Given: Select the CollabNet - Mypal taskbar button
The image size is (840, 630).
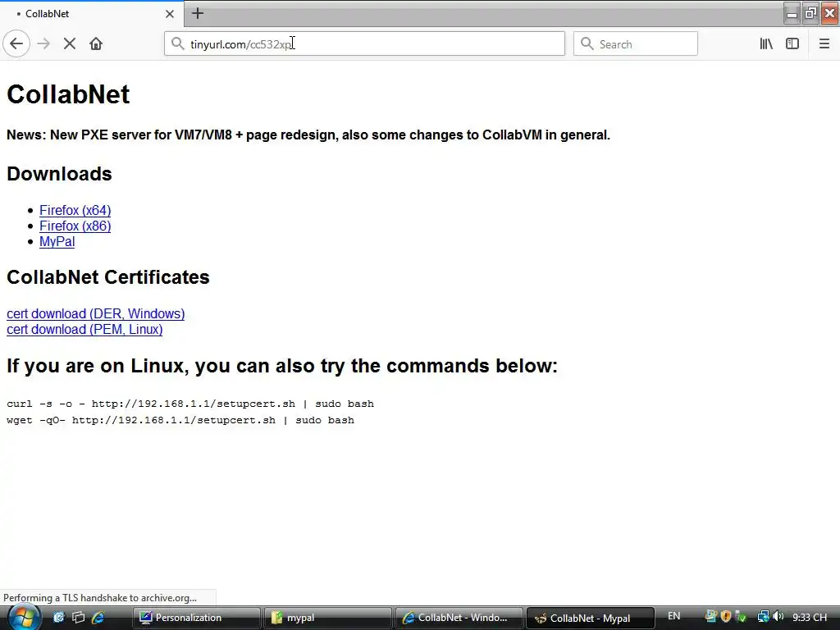Looking at the screenshot, I should [591, 618].
